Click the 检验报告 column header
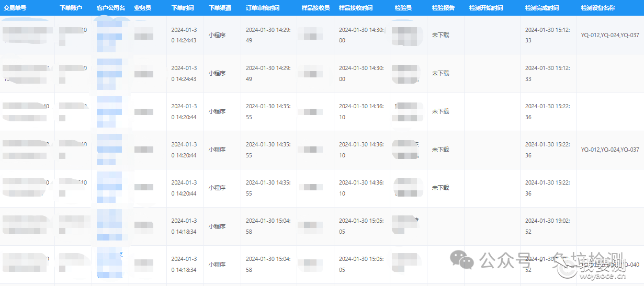Viewport: 644px width, 286px height. pos(443,8)
